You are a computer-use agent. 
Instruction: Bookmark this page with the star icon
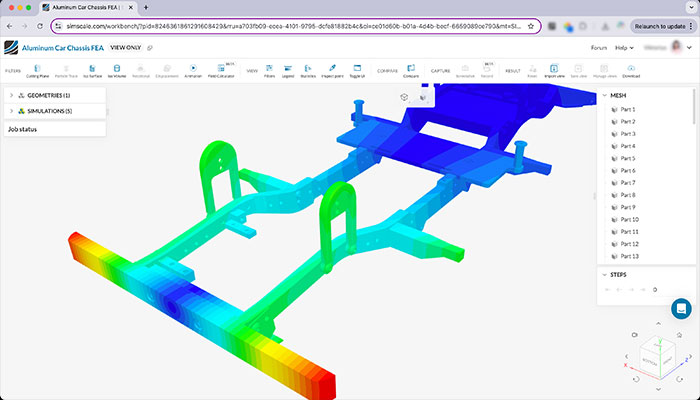tap(531, 26)
